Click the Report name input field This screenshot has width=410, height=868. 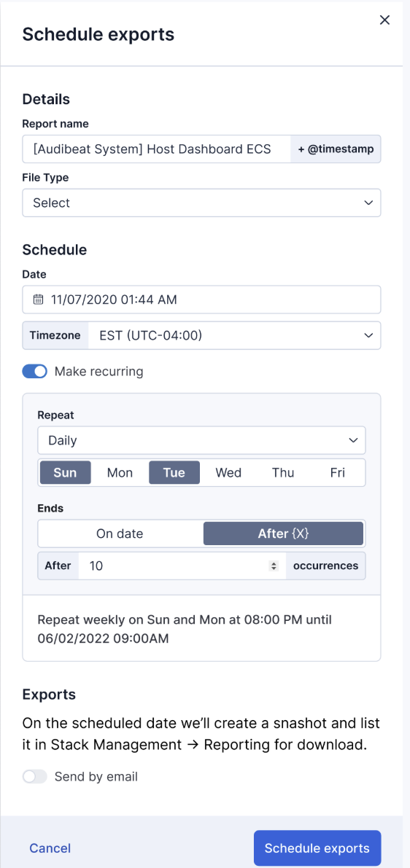coord(157,149)
